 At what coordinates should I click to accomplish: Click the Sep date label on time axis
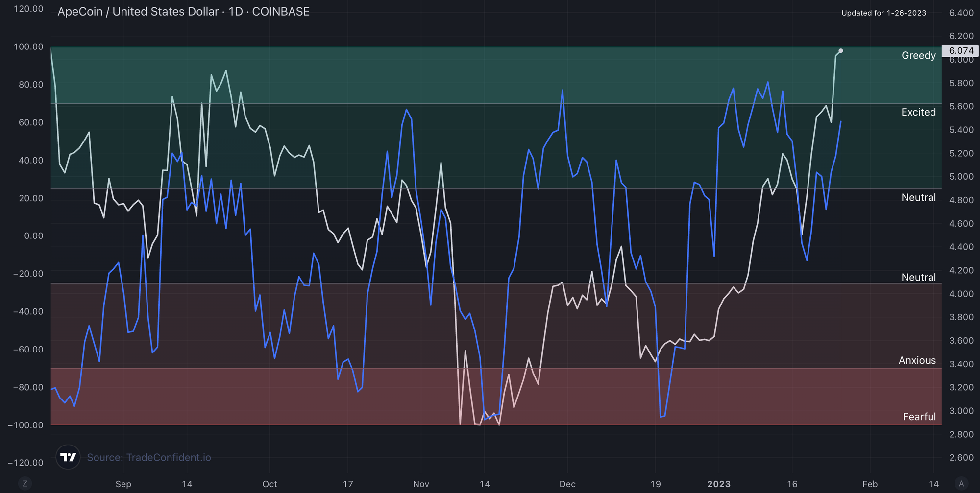click(x=123, y=484)
